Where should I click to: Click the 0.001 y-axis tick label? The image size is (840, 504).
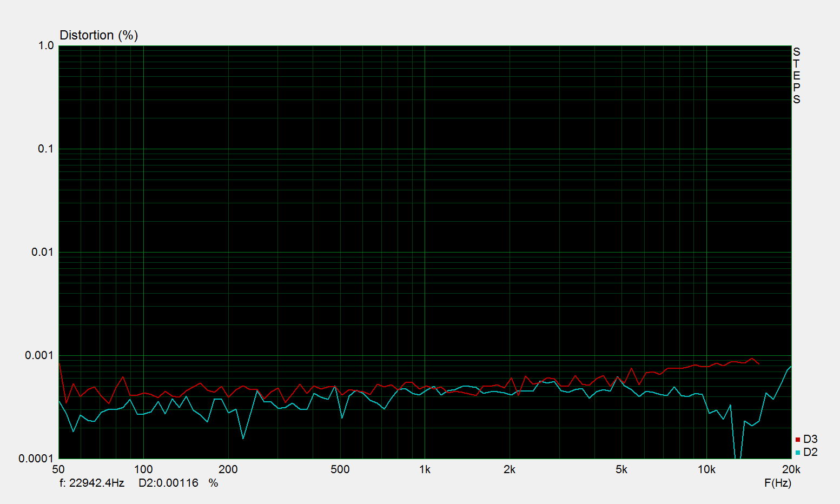pos(39,355)
